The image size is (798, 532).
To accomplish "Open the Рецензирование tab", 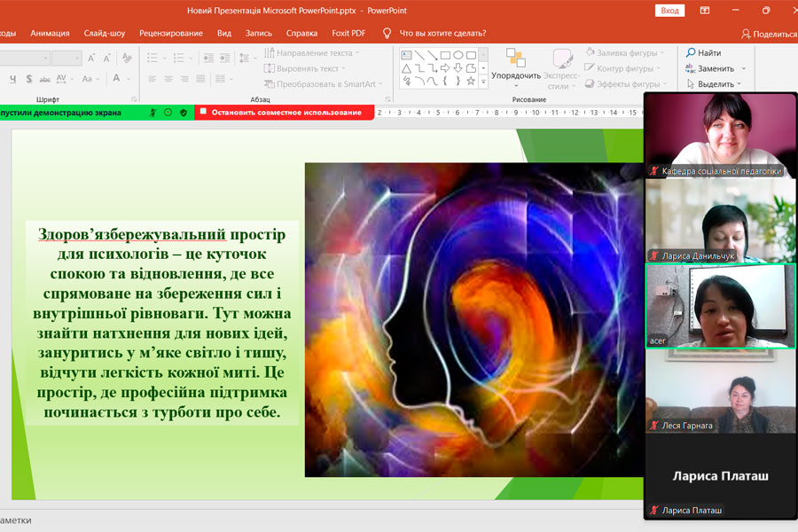I will point(171,33).
